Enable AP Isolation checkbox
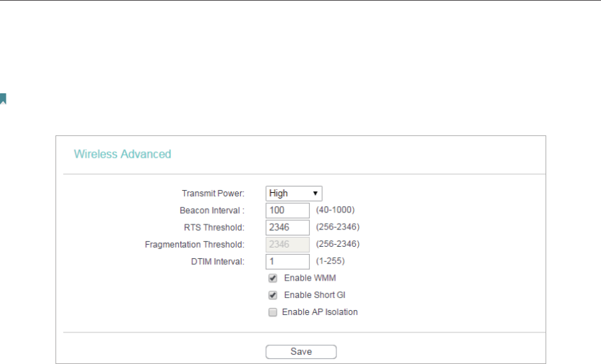This screenshot has width=601, height=364. point(272,312)
